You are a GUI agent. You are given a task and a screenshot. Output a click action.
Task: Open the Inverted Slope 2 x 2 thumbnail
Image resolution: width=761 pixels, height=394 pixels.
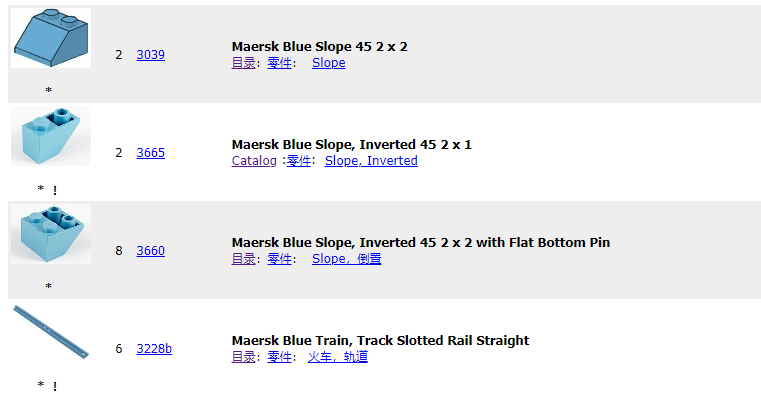point(51,234)
